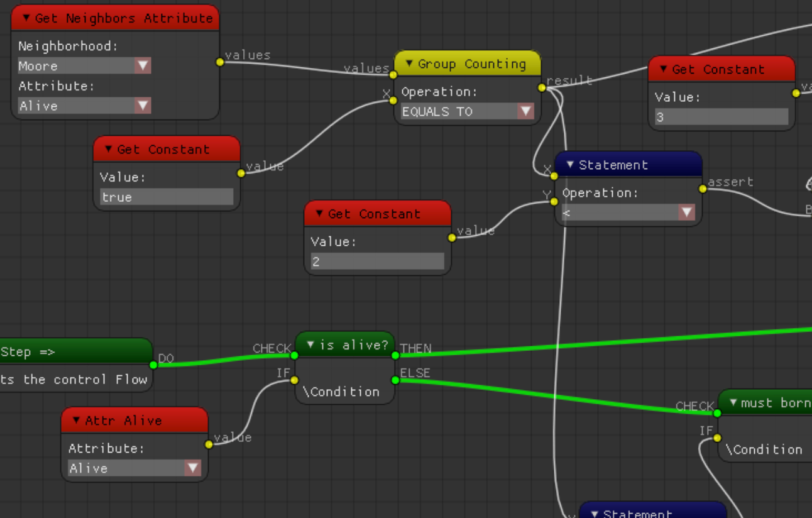Viewport: 812px width, 518px height.
Task: Click the Y input pin on Statement node
Action: pyautogui.click(x=554, y=202)
